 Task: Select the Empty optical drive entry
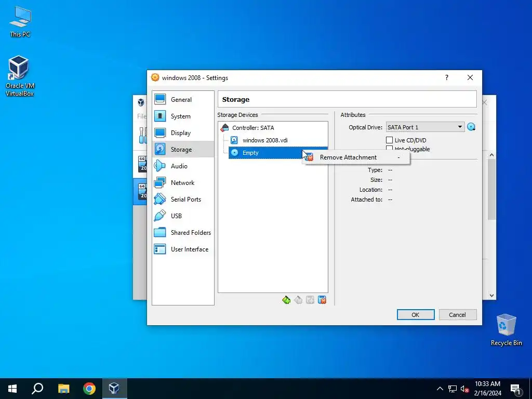265,153
